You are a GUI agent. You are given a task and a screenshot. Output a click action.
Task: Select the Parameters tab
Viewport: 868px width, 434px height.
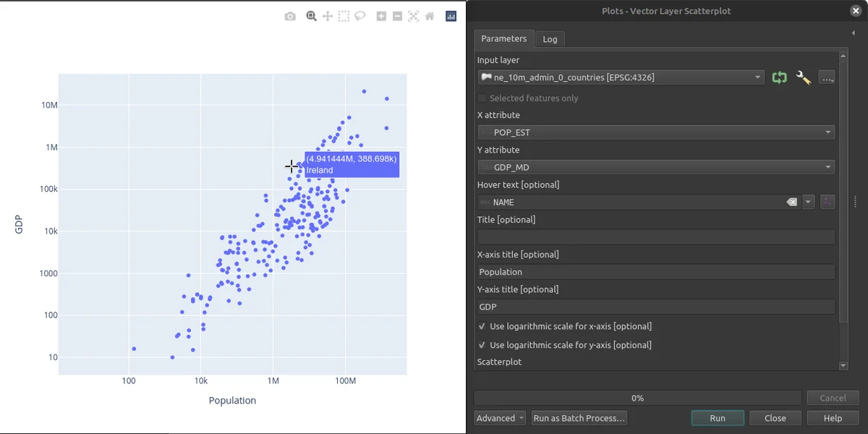(x=504, y=39)
